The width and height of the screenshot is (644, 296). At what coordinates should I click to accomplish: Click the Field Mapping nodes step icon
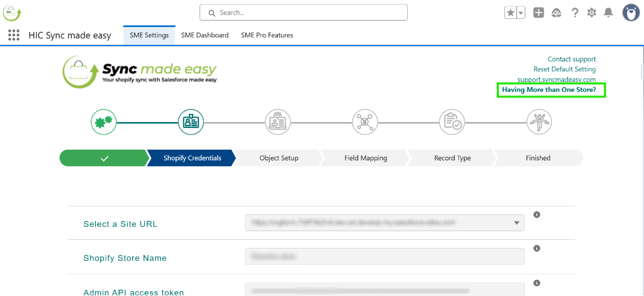(365, 122)
